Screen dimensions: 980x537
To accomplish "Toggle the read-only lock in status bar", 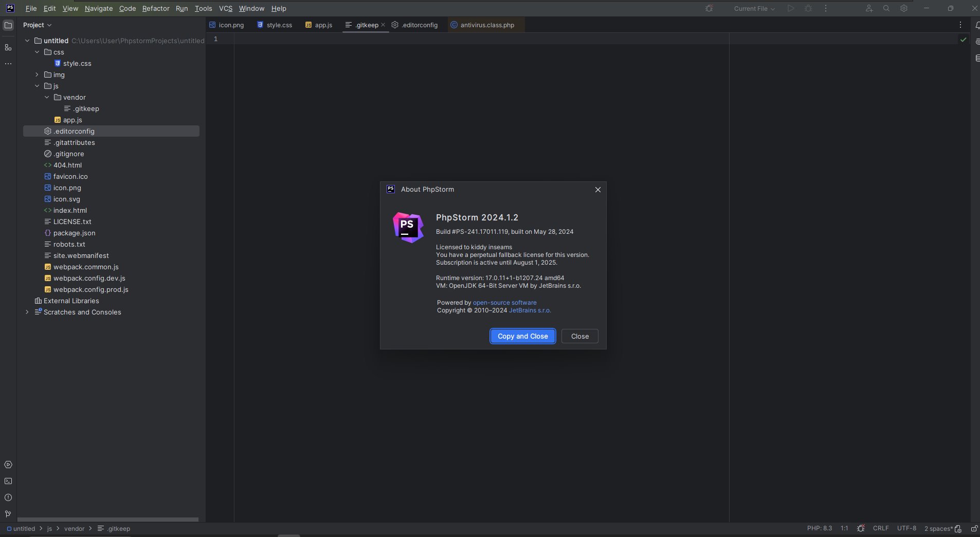I will [x=974, y=528].
